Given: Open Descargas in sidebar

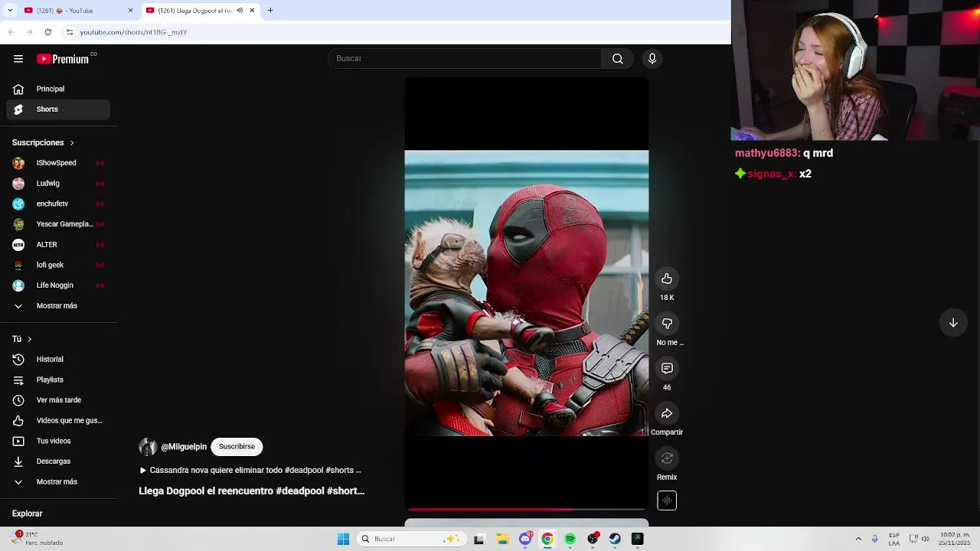Looking at the screenshot, I should 58,461.
